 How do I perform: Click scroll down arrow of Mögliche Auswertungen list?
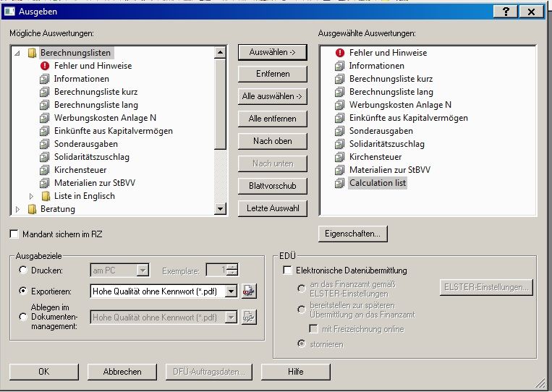(x=220, y=209)
